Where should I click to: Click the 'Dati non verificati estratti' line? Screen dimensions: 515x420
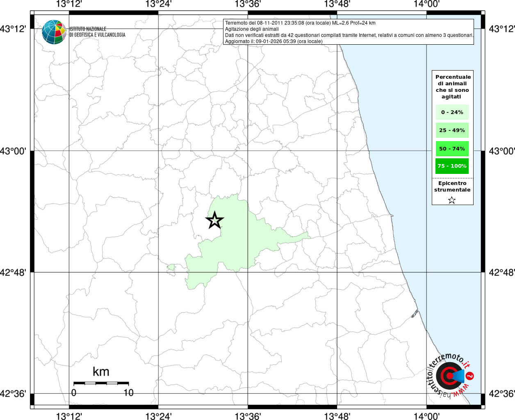coord(349,35)
